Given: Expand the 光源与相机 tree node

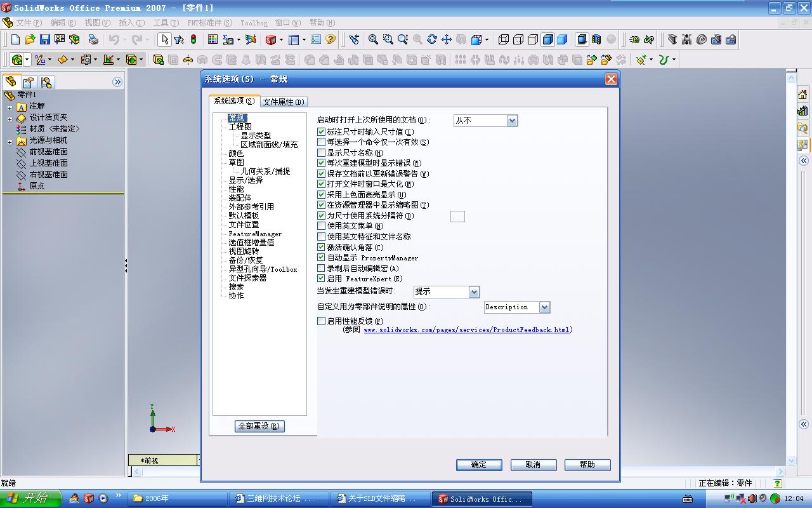Looking at the screenshot, I should pos(10,142).
